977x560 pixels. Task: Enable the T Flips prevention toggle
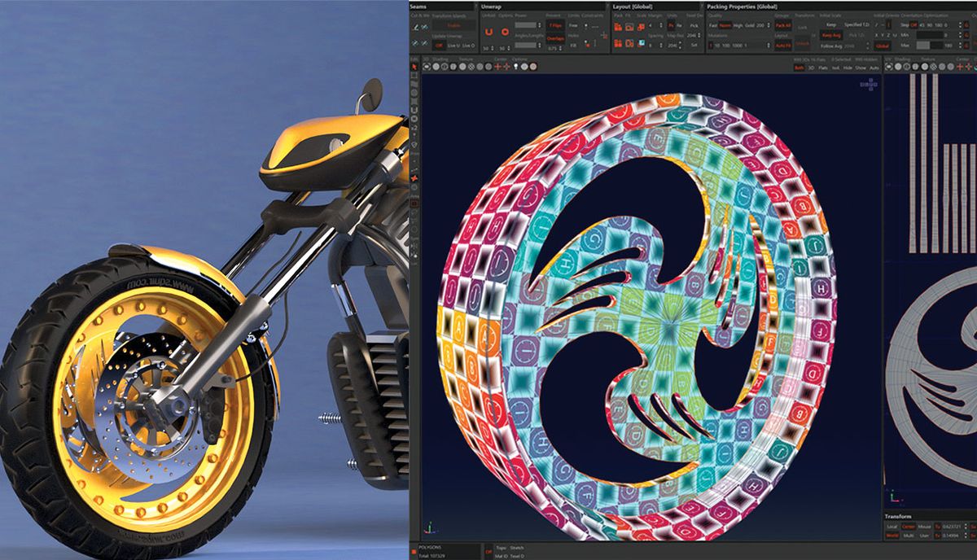point(554,25)
